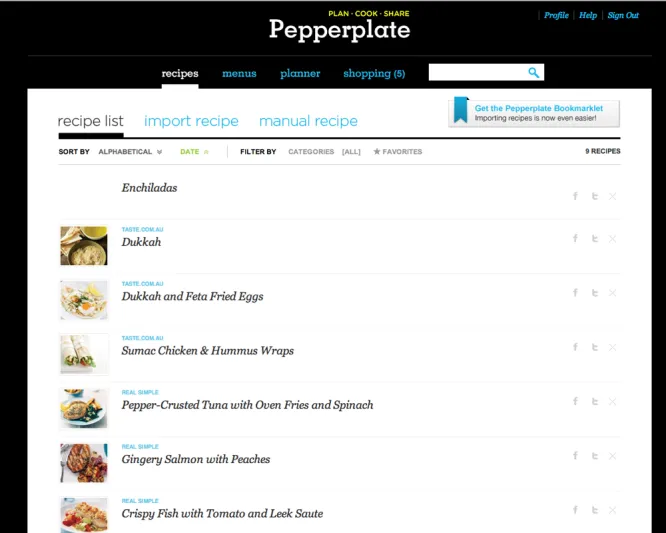666x533 pixels.
Task: Focus the recipe search field
Action: (x=476, y=73)
